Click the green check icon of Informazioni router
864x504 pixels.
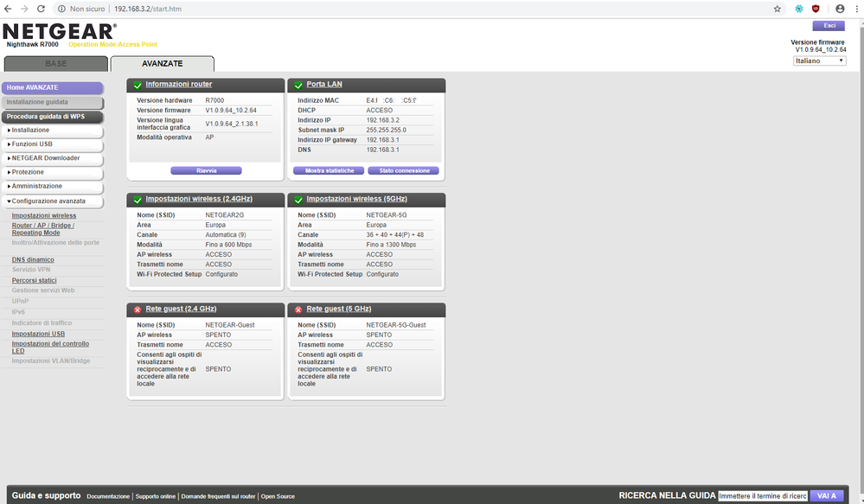pos(138,85)
